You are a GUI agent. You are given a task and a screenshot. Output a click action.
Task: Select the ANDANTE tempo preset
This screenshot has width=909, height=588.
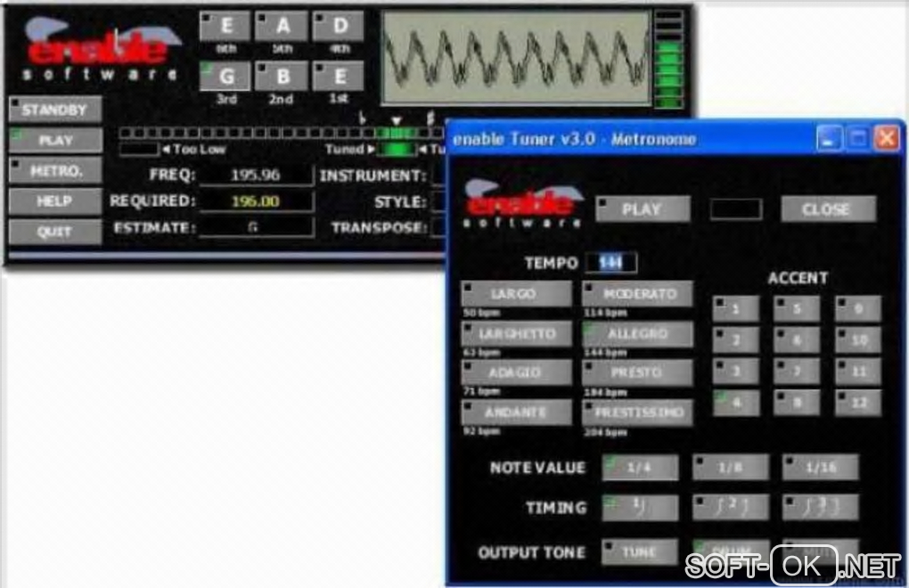click(516, 412)
